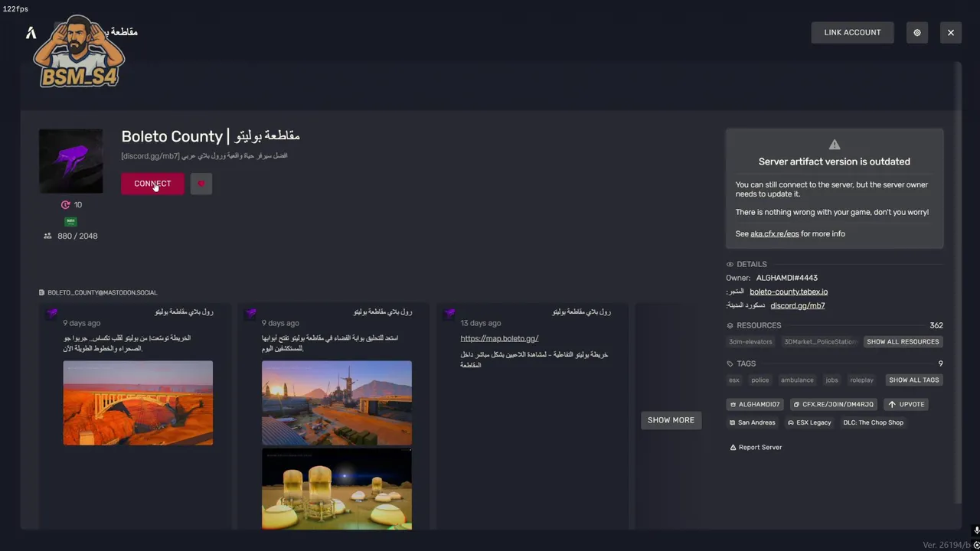This screenshot has width=980, height=551.
Task: Click the Mastodon feed document icon
Action: click(42, 292)
